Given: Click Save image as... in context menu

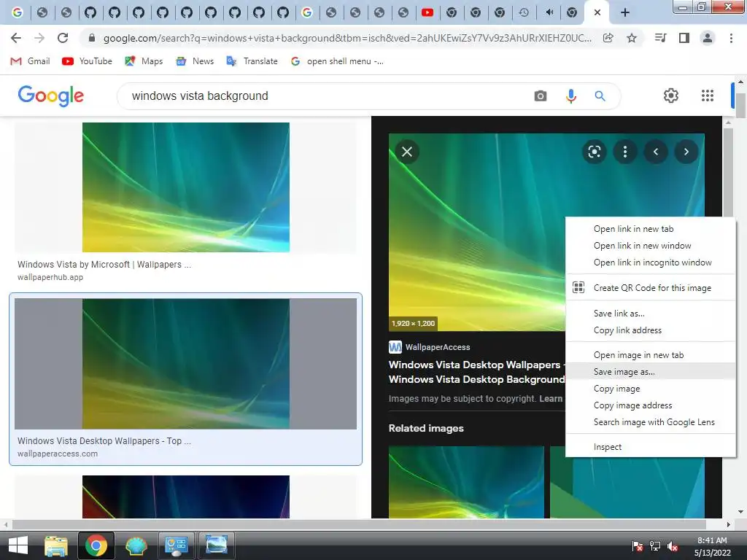Looking at the screenshot, I should [x=650, y=371].
